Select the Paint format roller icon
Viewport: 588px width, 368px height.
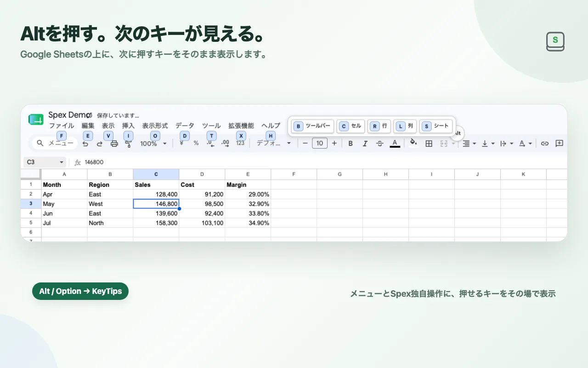click(129, 144)
